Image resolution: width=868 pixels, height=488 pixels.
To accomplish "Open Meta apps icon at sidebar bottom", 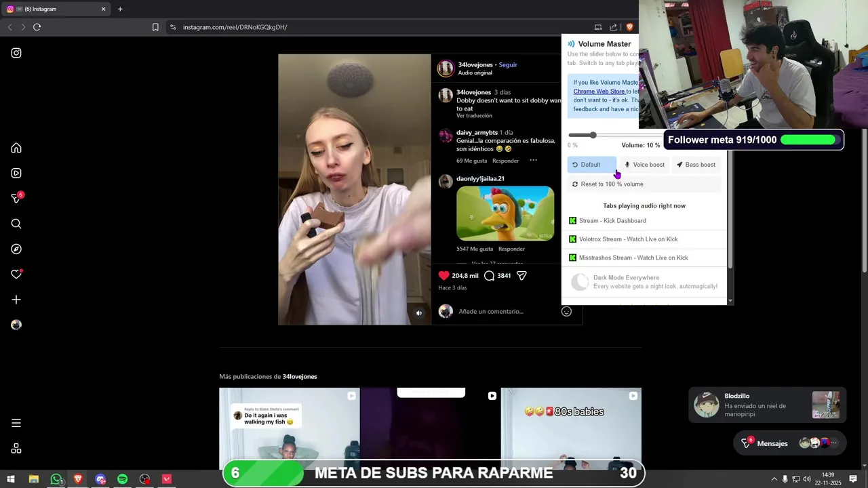I will tap(16, 449).
